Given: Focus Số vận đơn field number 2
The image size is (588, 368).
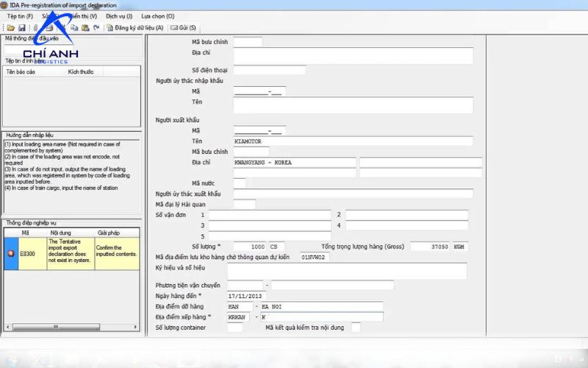Looking at the screenshot, I should [x=407, y=215].
